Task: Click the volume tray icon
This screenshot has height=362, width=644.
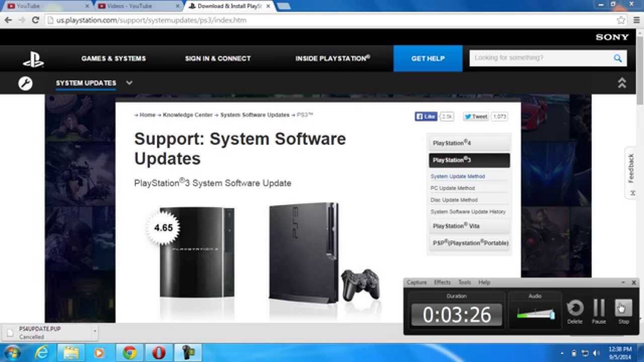Action: click(x=597, y=353)
